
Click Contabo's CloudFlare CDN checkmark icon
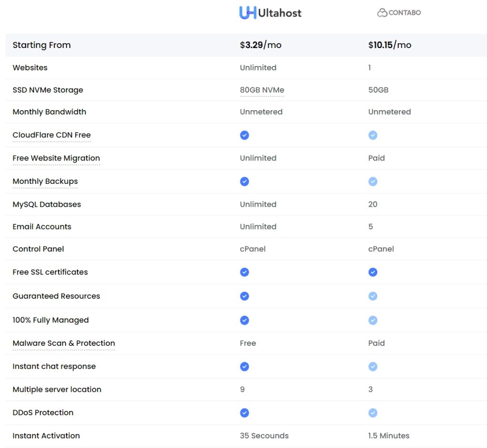(373, 135)
